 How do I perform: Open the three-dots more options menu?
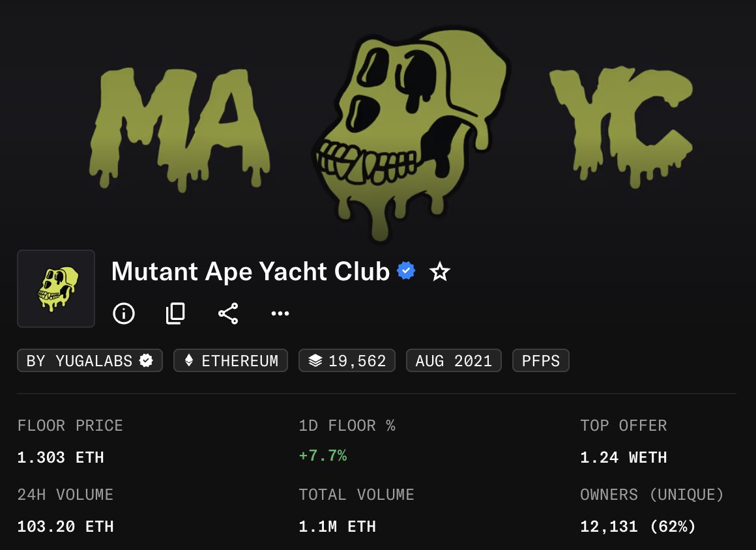tap(280, 313)
